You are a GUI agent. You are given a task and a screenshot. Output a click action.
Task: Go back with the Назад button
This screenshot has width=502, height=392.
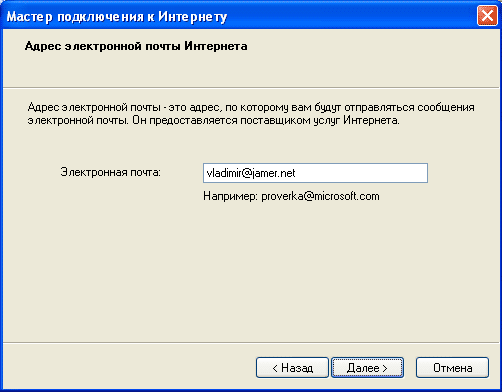point(292,368)
